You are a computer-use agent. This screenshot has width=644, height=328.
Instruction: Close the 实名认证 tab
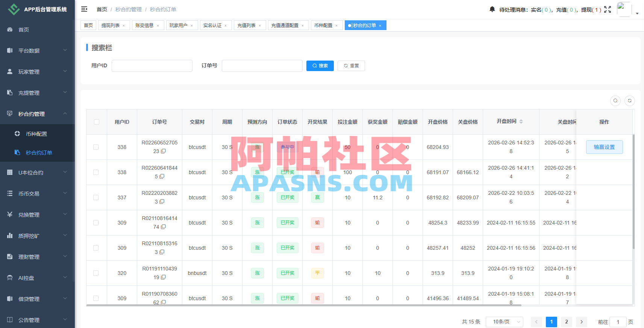pyautogui.click(x=226, y=26)
